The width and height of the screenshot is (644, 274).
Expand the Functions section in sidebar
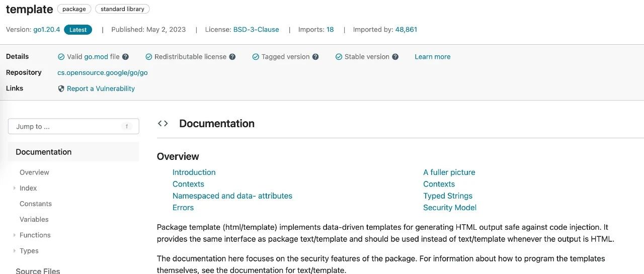pos(15,235)
